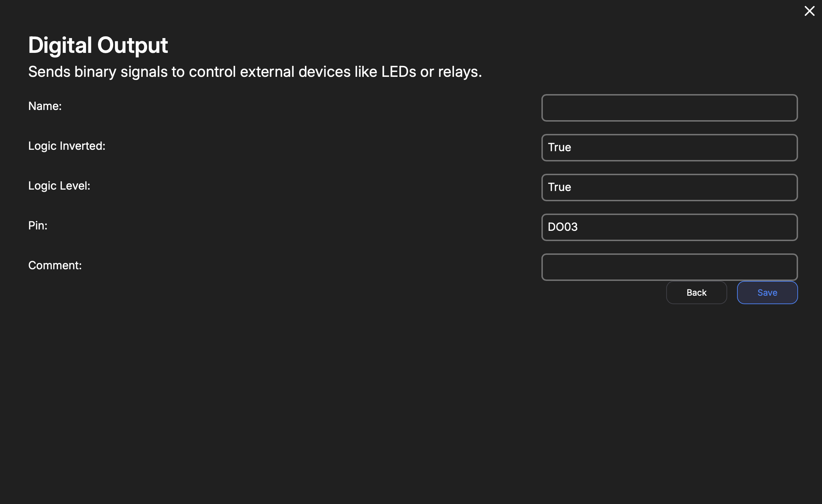Click the word "Sends" in the description
Image resolution: width=822 pixels, height=504 pixels.
pos(49,72)
